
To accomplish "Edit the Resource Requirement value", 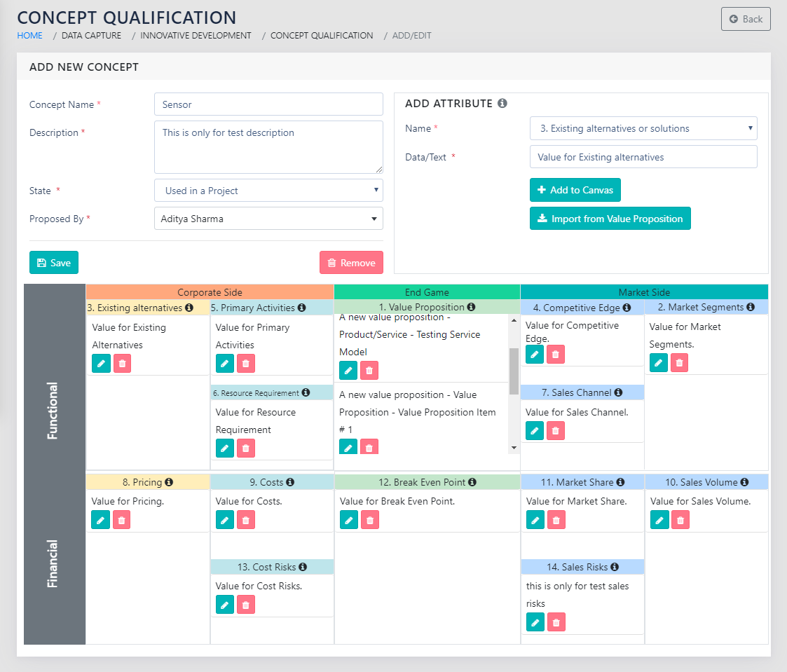I will [225, 448].
